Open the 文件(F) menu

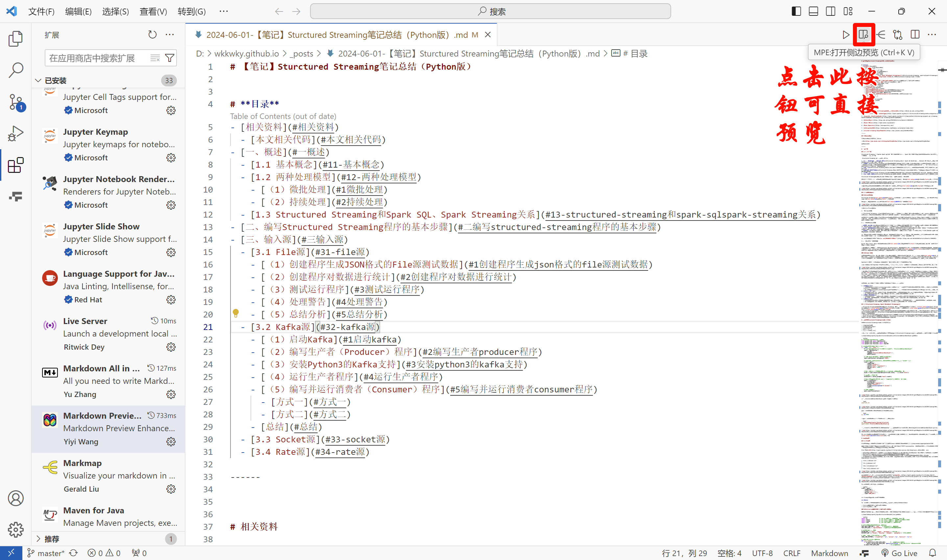pyautogui.click(x=41, y=11)
